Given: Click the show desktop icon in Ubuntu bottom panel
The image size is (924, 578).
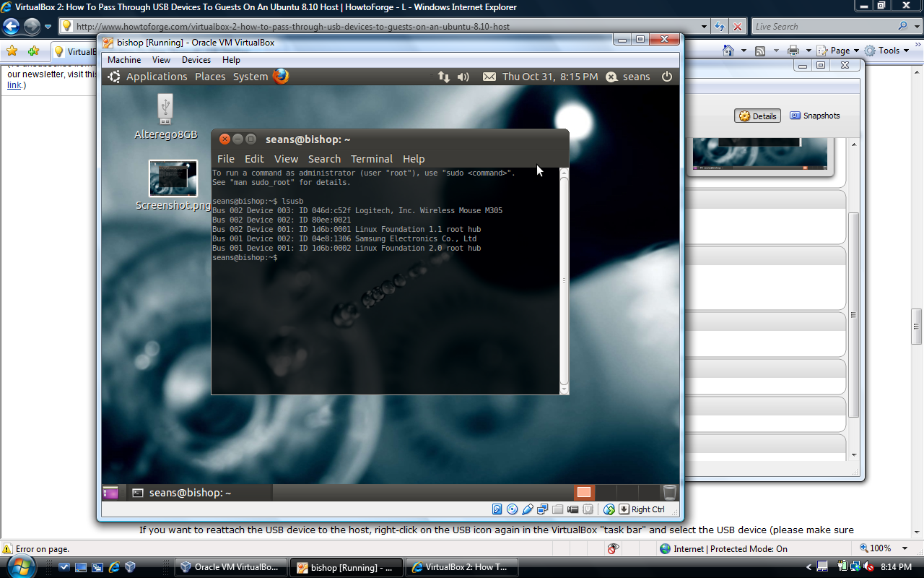Looking at the screenshot, I should 110,493.
